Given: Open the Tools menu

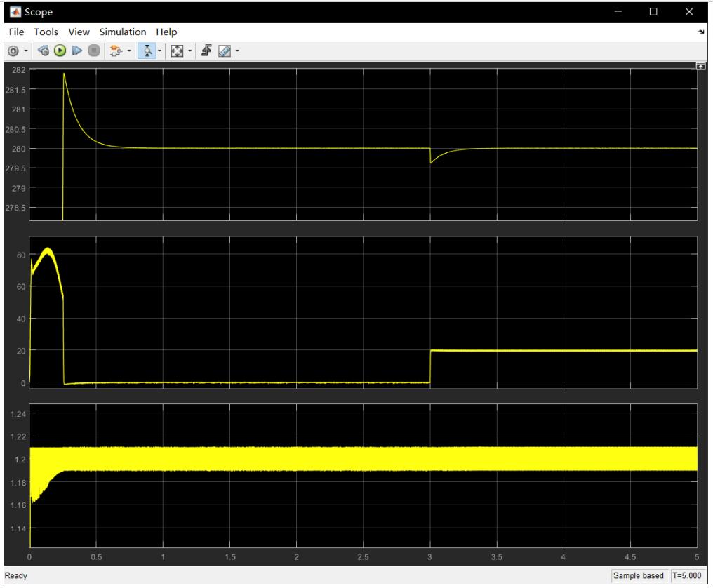Looking at the screenshot, I should (46, 32).
